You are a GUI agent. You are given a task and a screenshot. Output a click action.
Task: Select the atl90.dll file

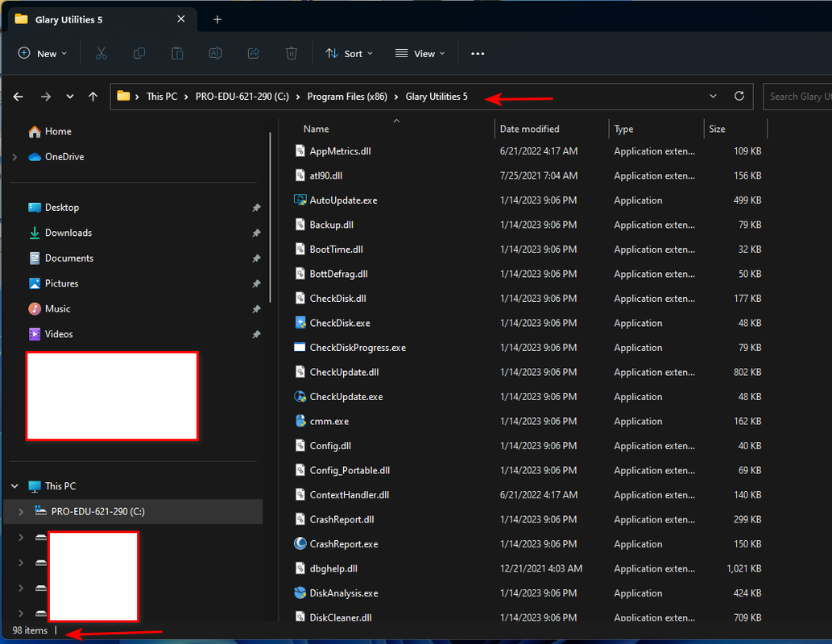point(326,175)
